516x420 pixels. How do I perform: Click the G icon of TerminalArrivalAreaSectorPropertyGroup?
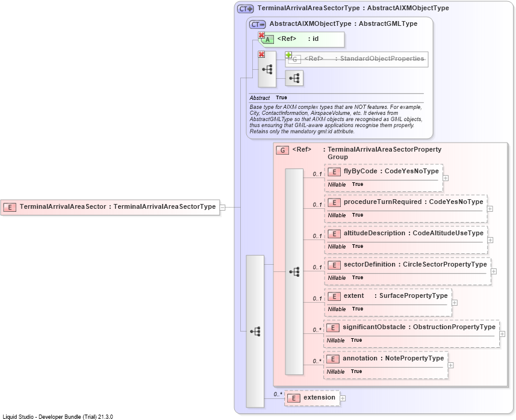(x=282, y=150)
